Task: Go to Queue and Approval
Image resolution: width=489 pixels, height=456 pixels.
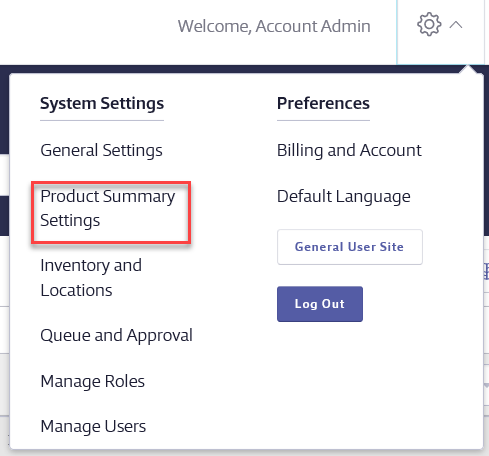Action: [116, 335]
